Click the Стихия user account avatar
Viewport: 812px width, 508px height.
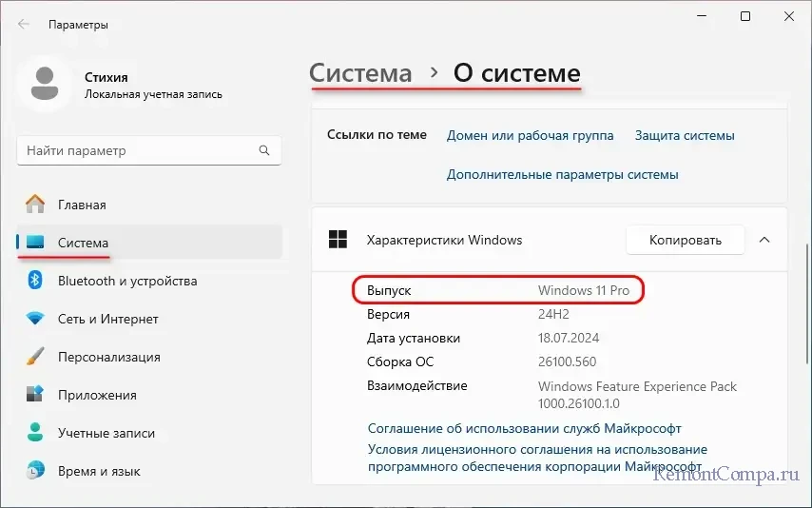coord(45,83)
